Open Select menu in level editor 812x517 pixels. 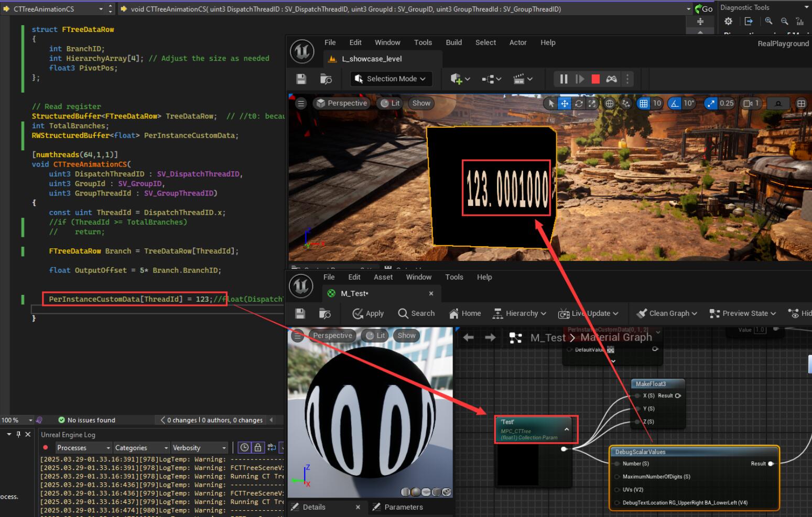pos(485,42)
